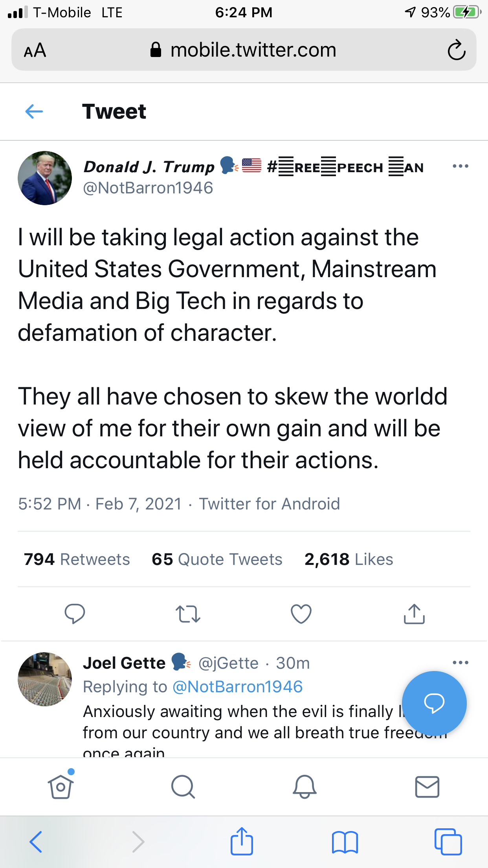
Task: Open the tweet author's profile picture
Action: 45,178
